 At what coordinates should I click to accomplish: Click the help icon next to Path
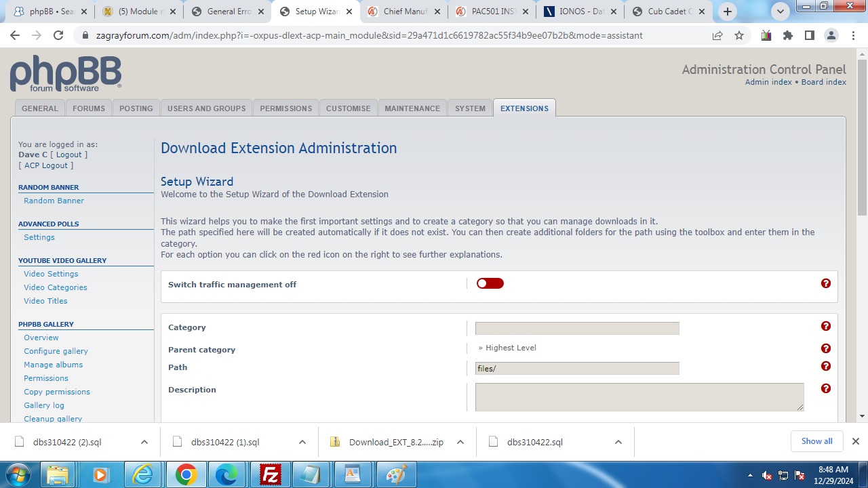point(825,366)
